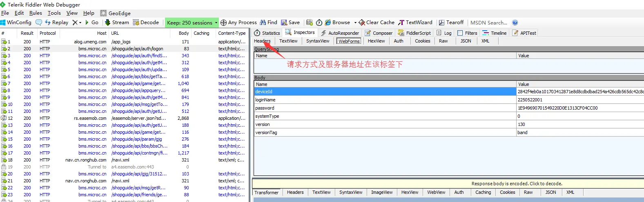Enable the Filters tab checkbox

coord(460,33)
